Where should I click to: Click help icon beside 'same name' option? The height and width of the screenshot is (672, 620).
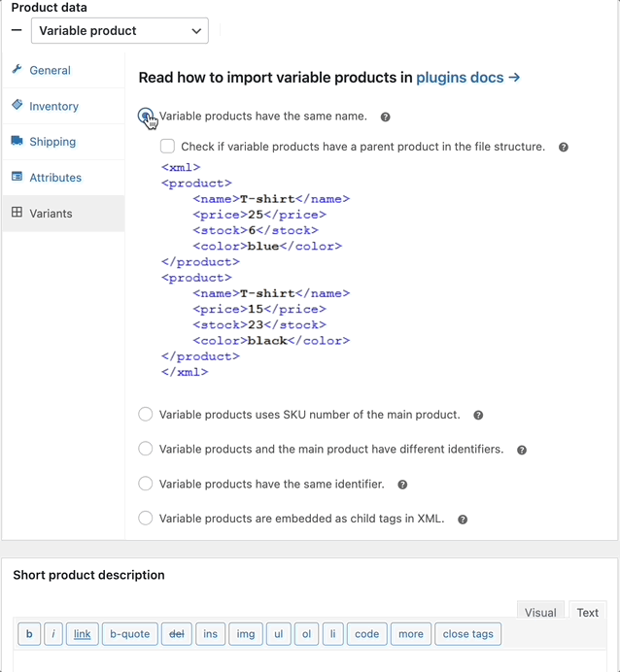click(386, 118)
